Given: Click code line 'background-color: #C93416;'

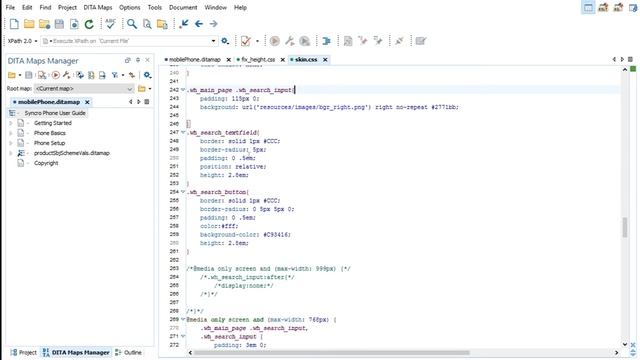Looking at the screenshot, I should pos(245,235).
